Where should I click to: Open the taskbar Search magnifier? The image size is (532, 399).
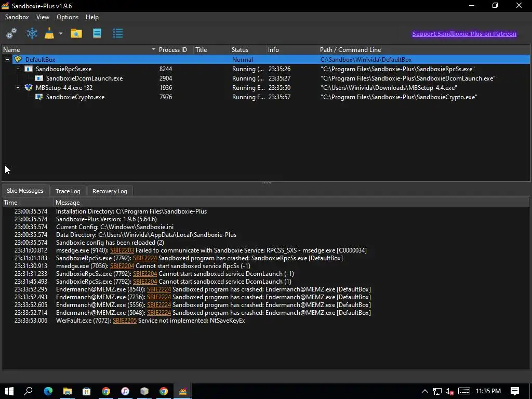pos(28,391)
